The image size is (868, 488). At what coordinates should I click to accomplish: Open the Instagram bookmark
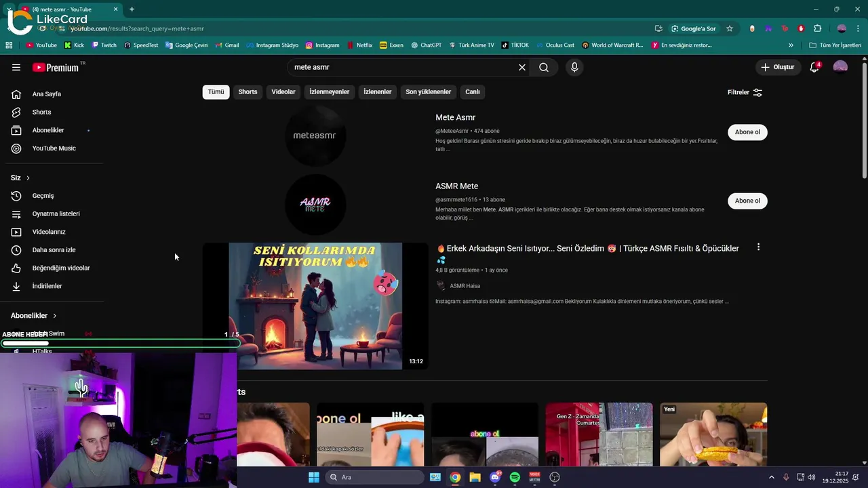322,45
